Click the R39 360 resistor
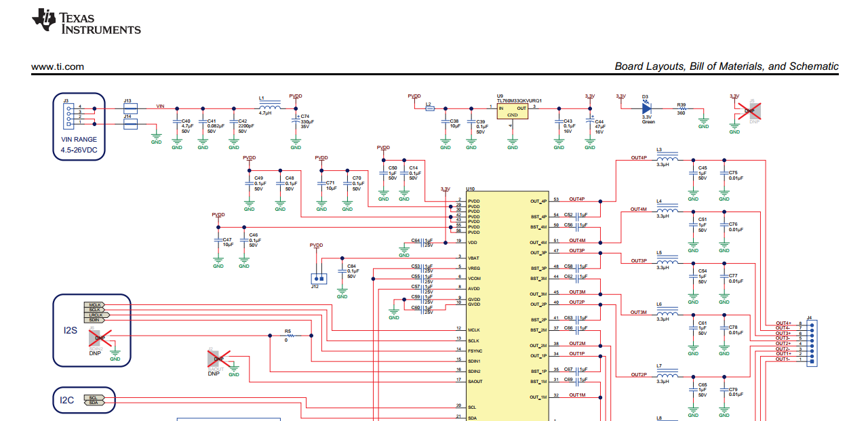Image resolution: width=868 pixels, height=421 pixels. (682, 108)
